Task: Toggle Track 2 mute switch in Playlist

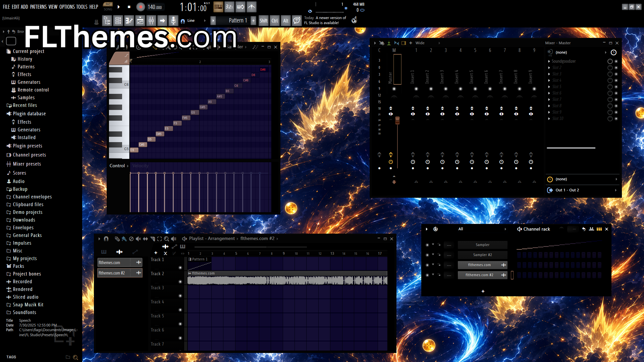Action: [180, 282]
